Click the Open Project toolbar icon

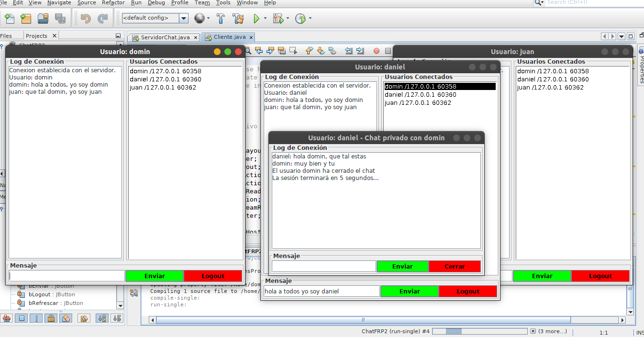pyautogui.click(x=44, y=19)
